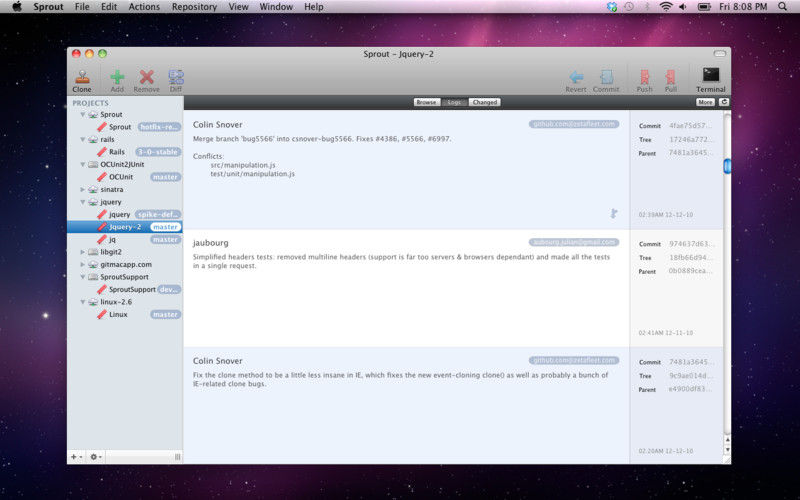The image size is (800, 500).
Task: Click the Commit toolbar icon
Action: [606, 77]
